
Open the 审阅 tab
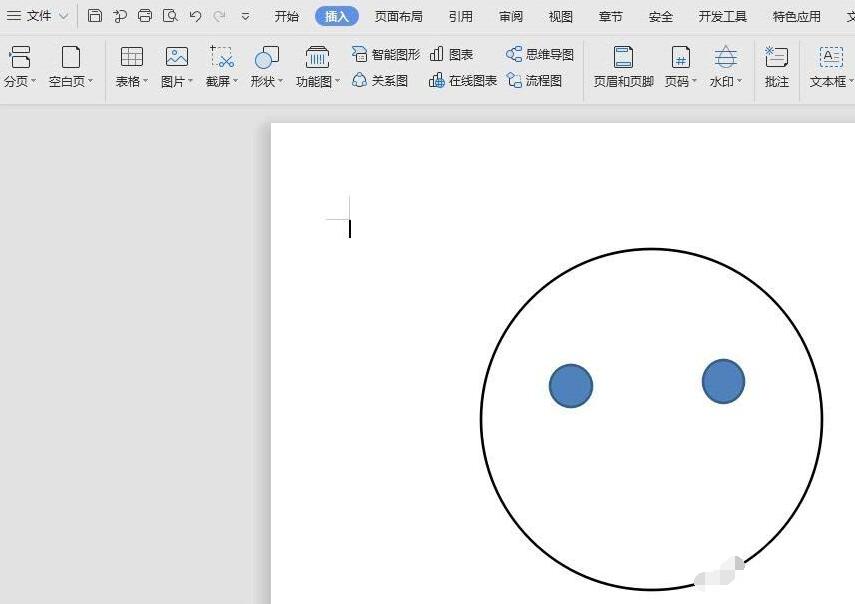click(511, 16)
